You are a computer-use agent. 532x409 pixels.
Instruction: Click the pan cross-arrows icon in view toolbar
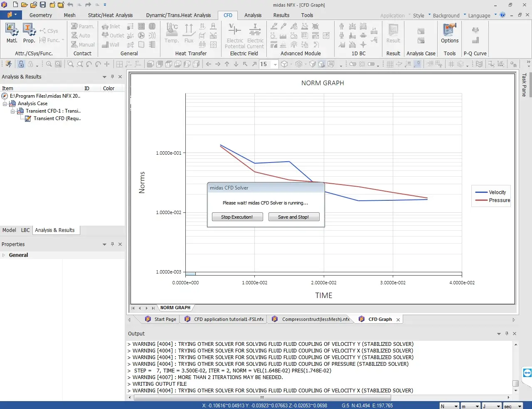pos(107,64)
